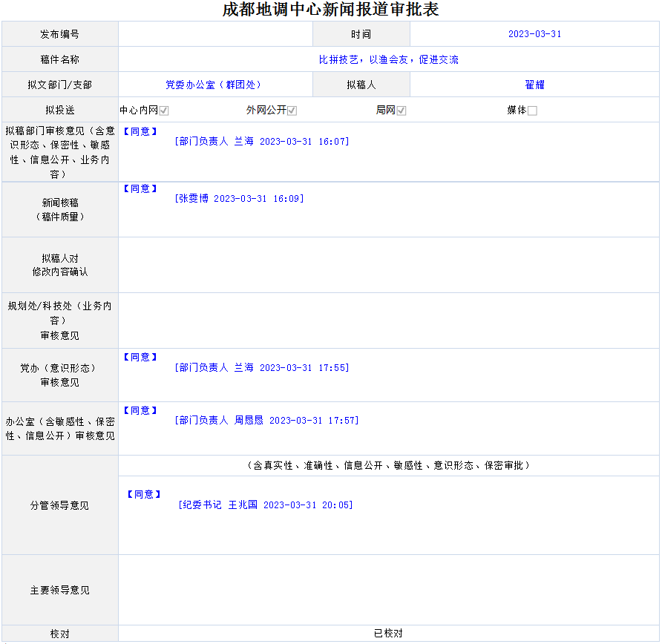Click 【同意】 in the 分管领导意见 row
Viewport: 662px width, 644px height.
(x=143, y=494)
